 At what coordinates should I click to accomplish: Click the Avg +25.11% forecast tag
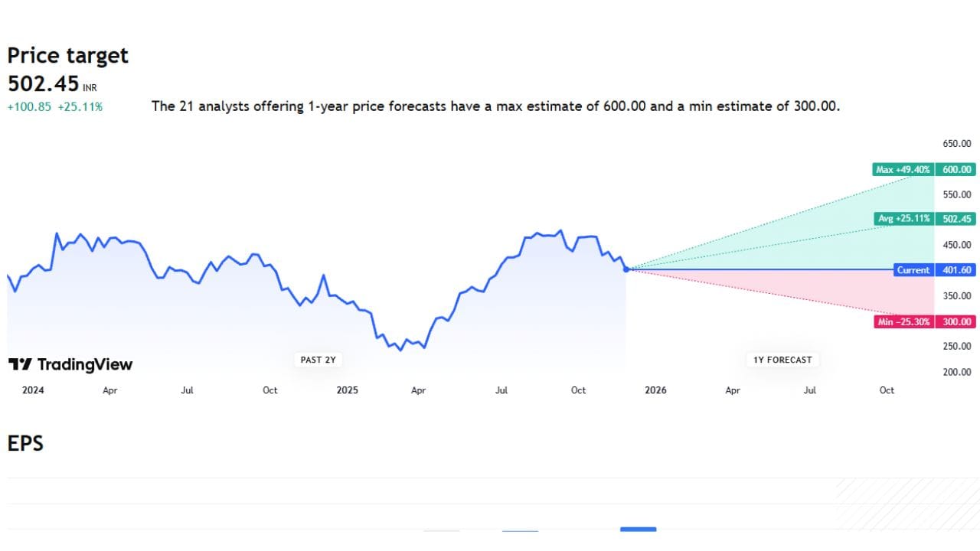905,219
